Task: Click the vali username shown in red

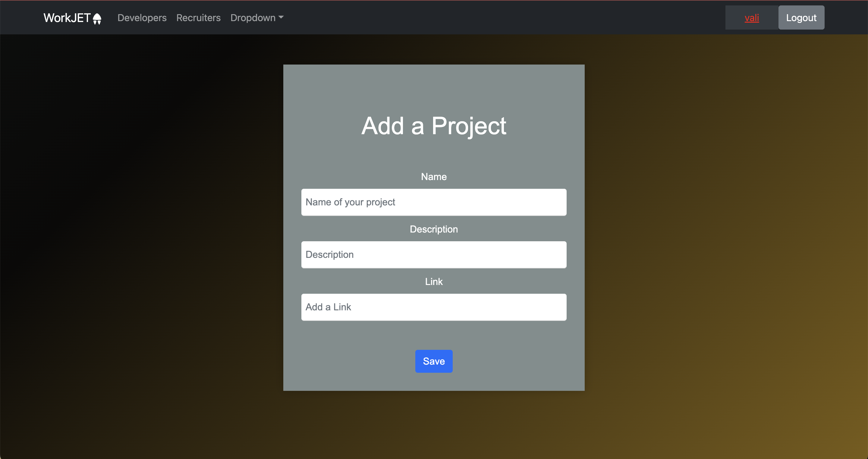Action: [751, 18]
